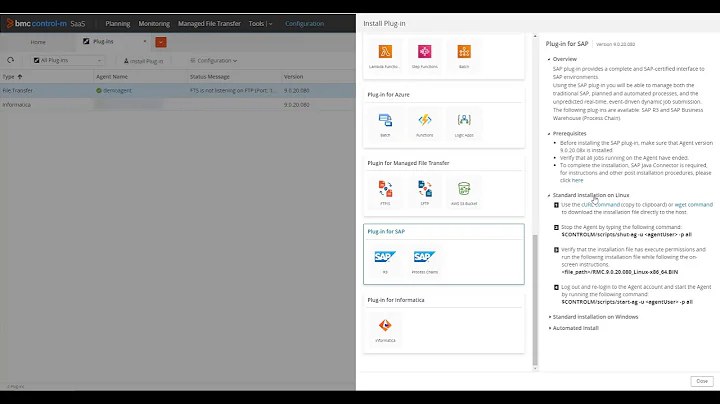The height and width of the screenshot is (404, 720).
Task: Select the AWS S3 Bucket icon
Action: click(x=464, y=189)
